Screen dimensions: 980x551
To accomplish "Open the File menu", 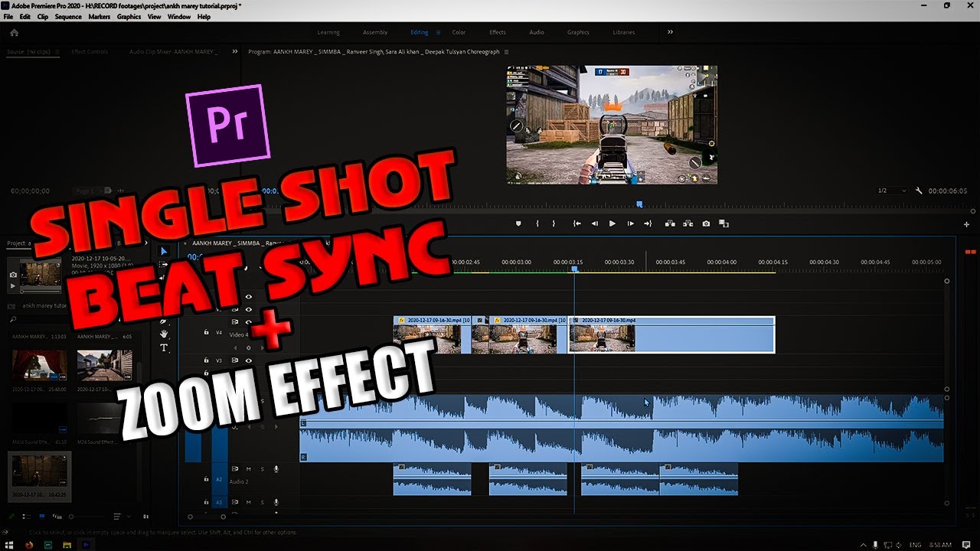I will coord(8,16).
